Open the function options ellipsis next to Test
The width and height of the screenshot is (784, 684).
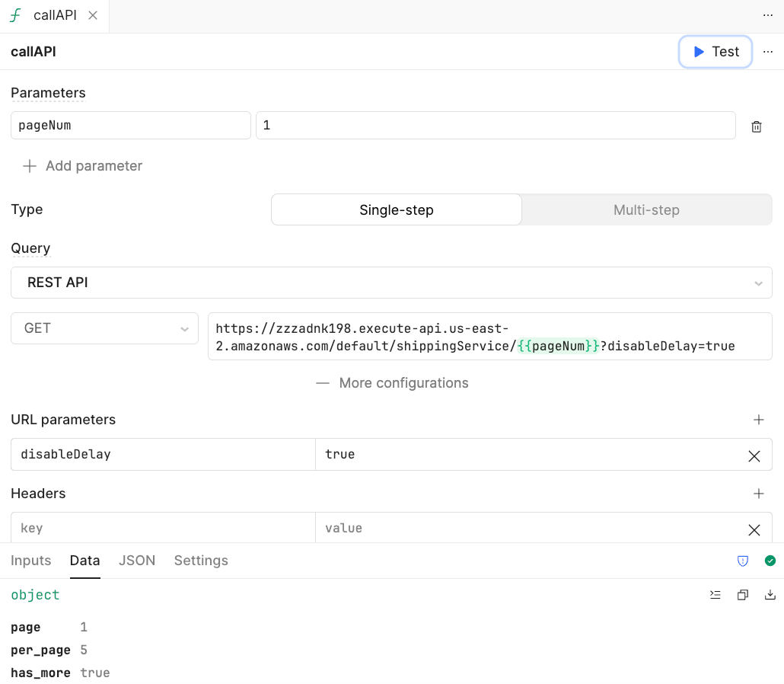pos(767,52)
